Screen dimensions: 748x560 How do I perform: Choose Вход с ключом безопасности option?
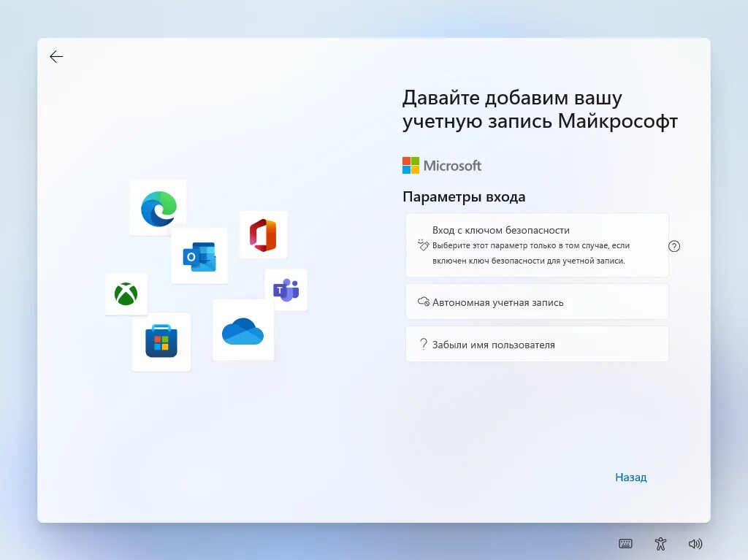coord(537,245)
